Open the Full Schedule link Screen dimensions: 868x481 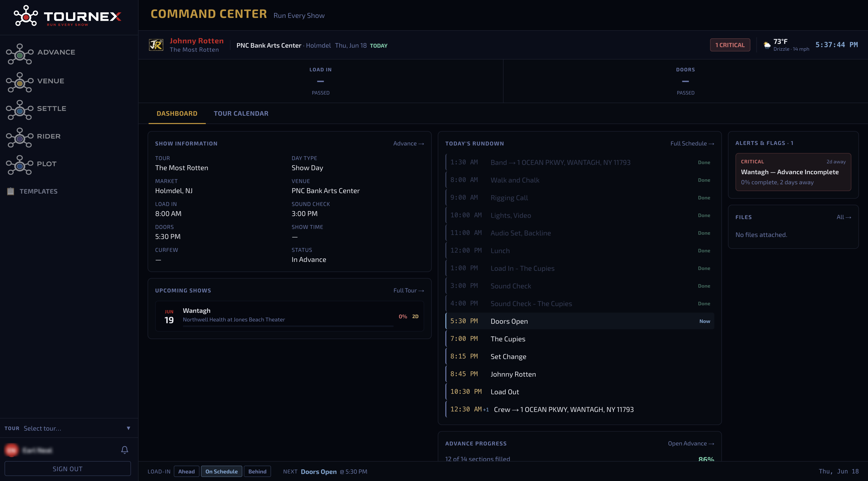(692, 144)
